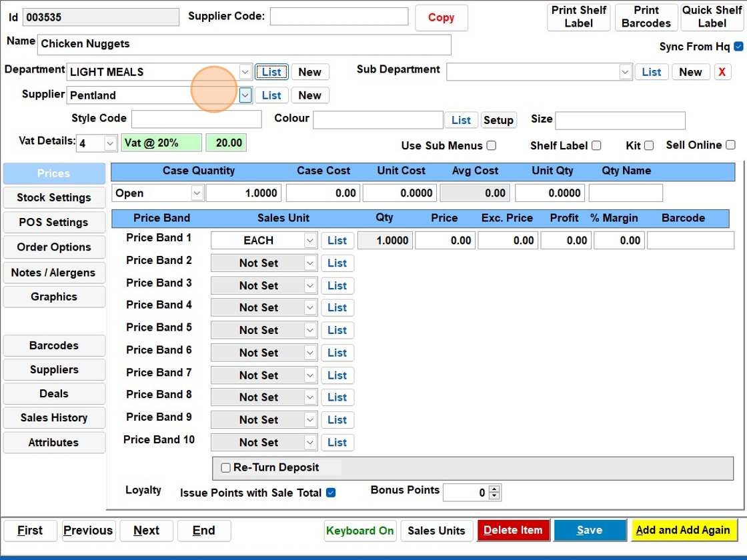Open the Graphics tab
Image resolution: width=747 pixels, height=560 pixels.
54,297
